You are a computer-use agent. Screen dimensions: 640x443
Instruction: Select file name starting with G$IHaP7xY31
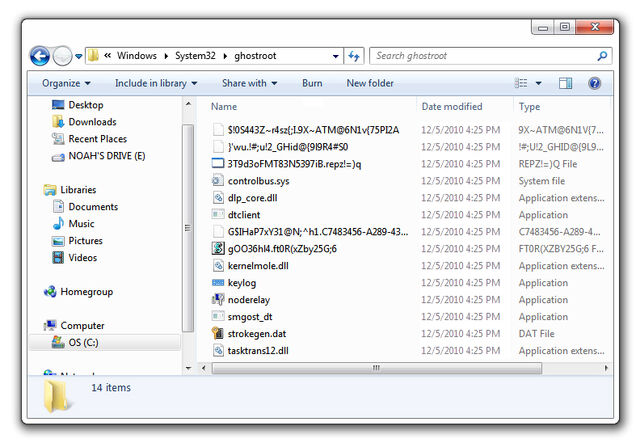(318, 232)
